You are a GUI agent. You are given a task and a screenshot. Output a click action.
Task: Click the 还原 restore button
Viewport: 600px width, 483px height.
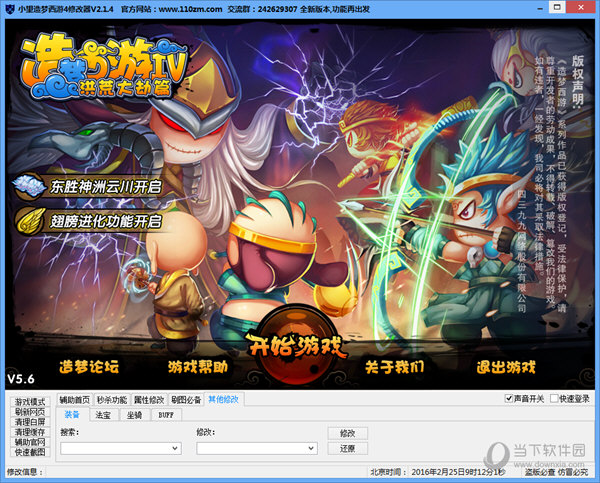347,448
